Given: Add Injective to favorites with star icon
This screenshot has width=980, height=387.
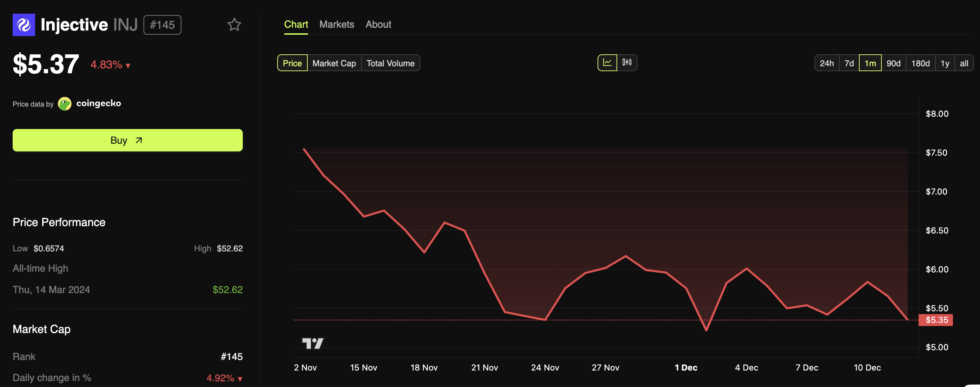Looking at the screenshot, I should [x=234, y=25].
